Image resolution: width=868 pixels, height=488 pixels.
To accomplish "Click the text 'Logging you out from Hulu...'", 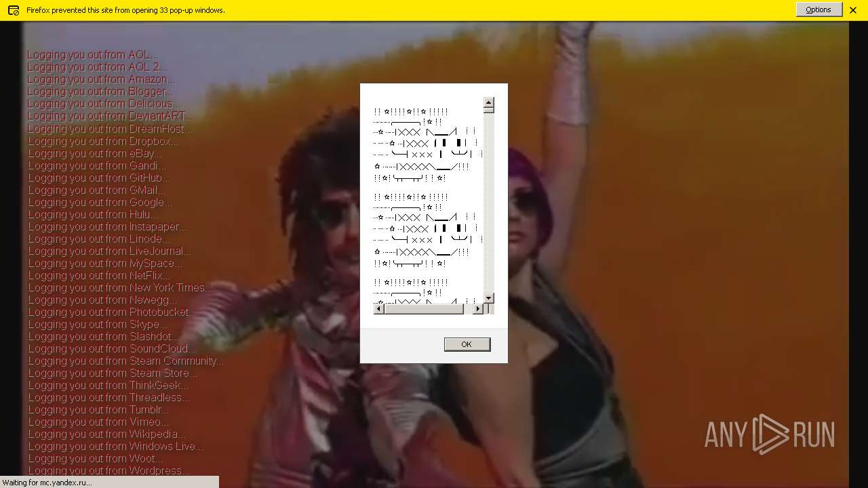I will point(93,214).
